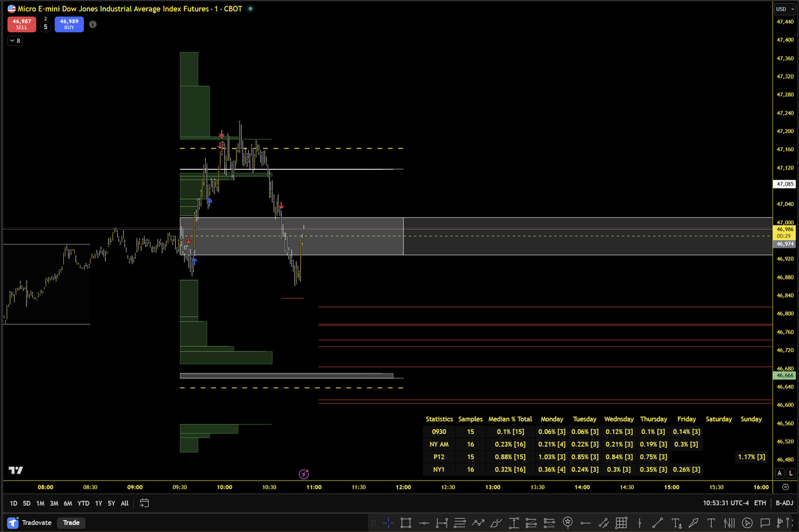
Task: Open the go-to-date calendar icon
Action: click(x=144, y=503)
